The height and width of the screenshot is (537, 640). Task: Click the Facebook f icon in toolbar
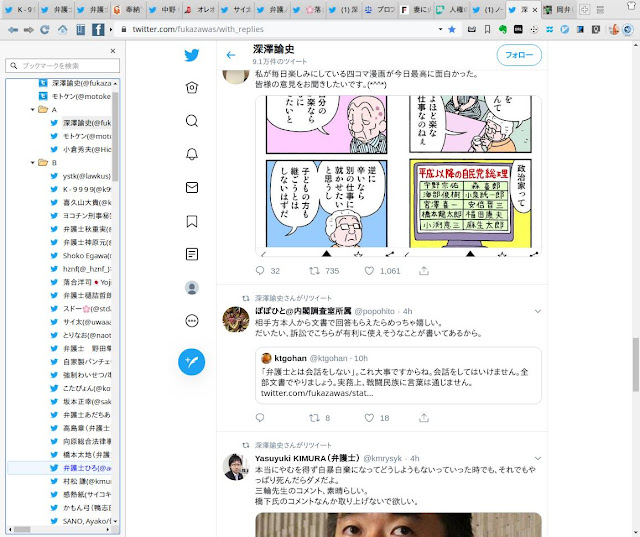(x=98, y=29)
